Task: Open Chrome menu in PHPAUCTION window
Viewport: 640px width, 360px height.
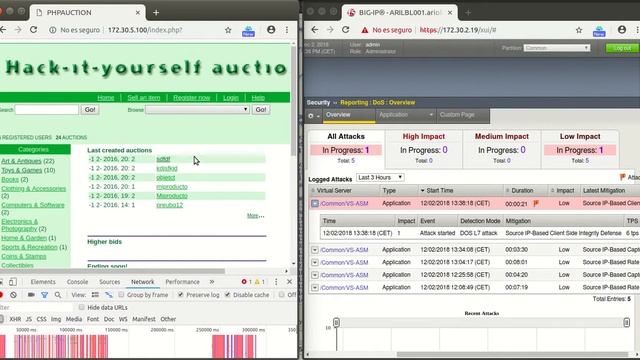Action: coord(287,30)
